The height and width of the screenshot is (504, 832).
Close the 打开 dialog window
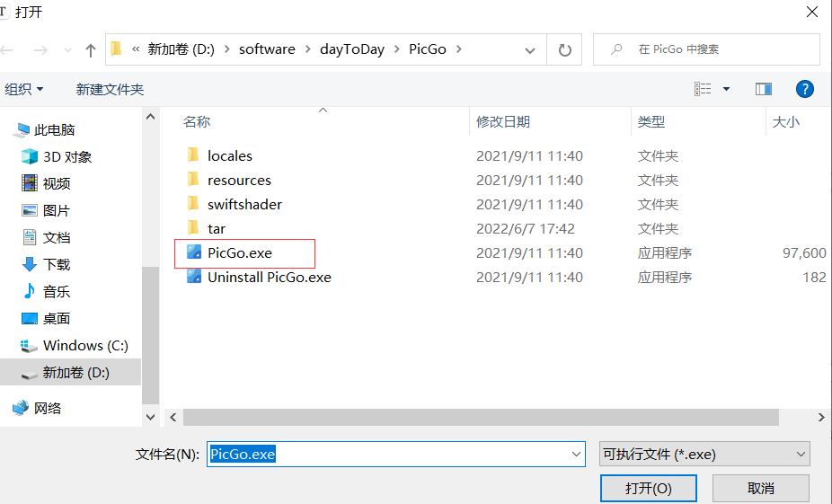click(812, 12)
